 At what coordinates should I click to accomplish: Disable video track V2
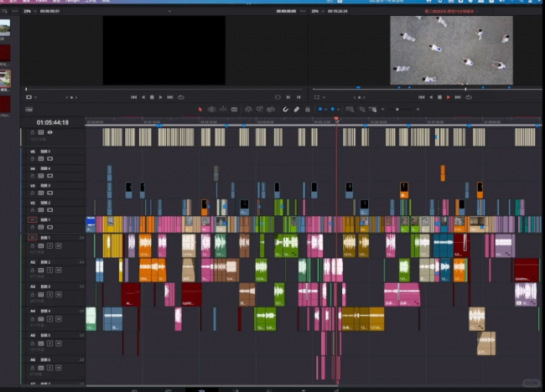pos(49,209)
